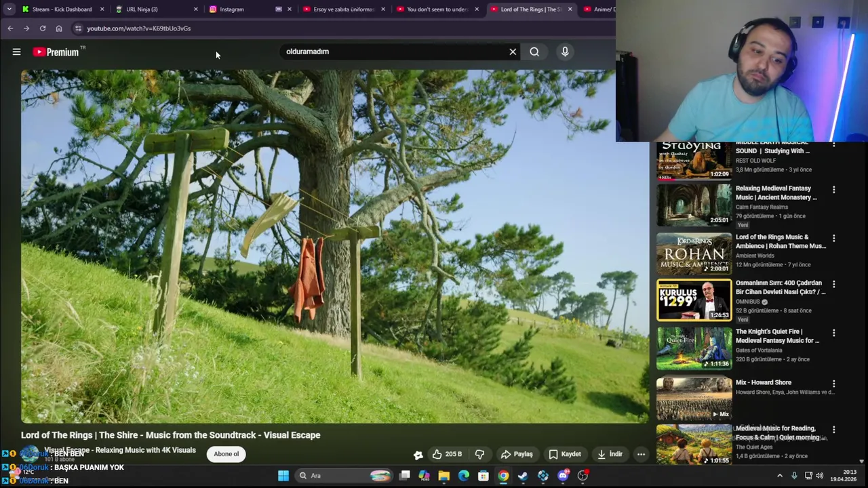
Task: Open more actions with the three-dot button
Action: tap(641, 454)
